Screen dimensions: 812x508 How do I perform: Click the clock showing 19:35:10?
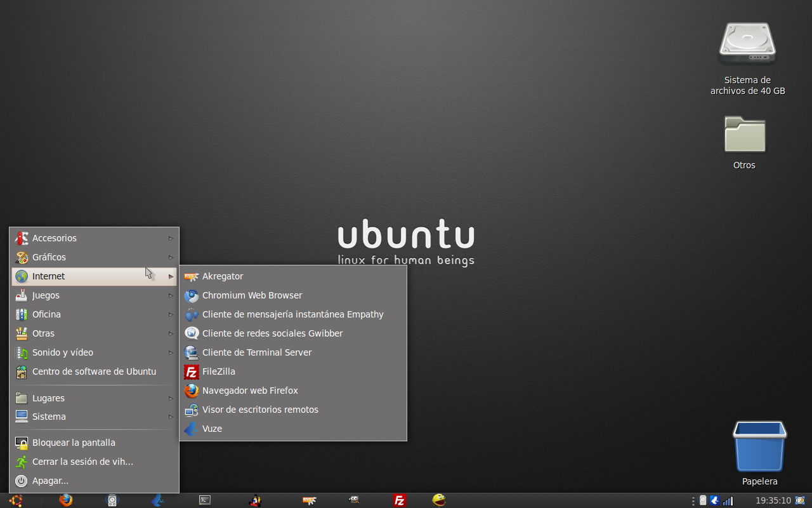tap(773, 500)
